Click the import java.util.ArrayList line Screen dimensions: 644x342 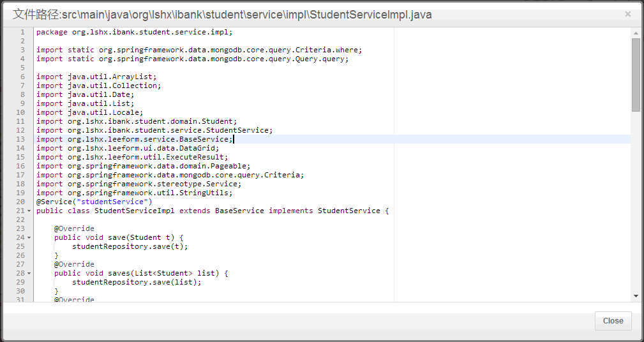pyautogui.click(x=96, y=77)
